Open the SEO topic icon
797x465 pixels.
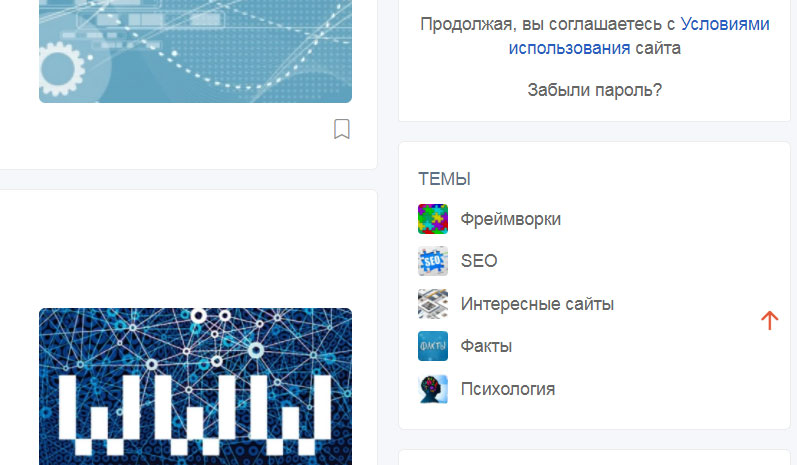(433, 261)
